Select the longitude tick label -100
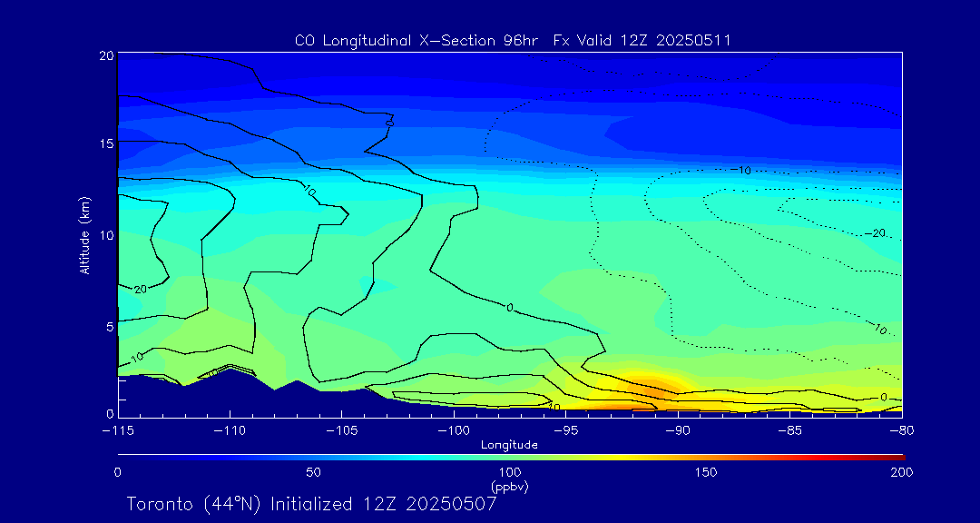980x523 pixels. 453,431
